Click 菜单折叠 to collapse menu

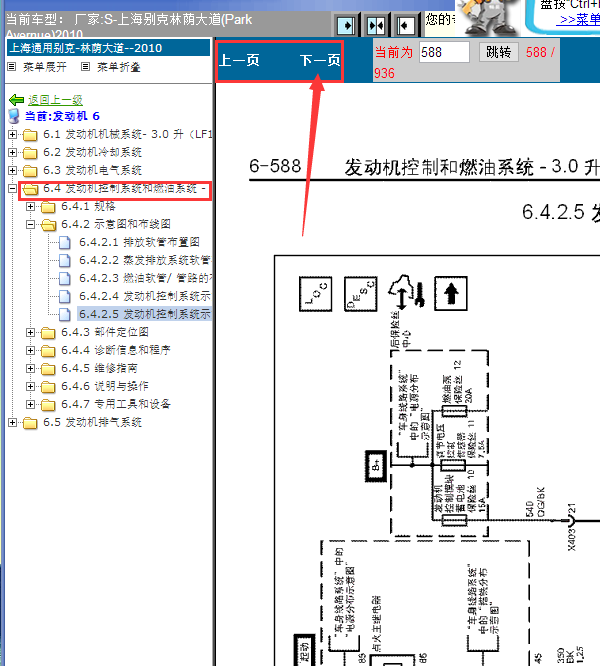pyautogui.click(x=118, y=67)
